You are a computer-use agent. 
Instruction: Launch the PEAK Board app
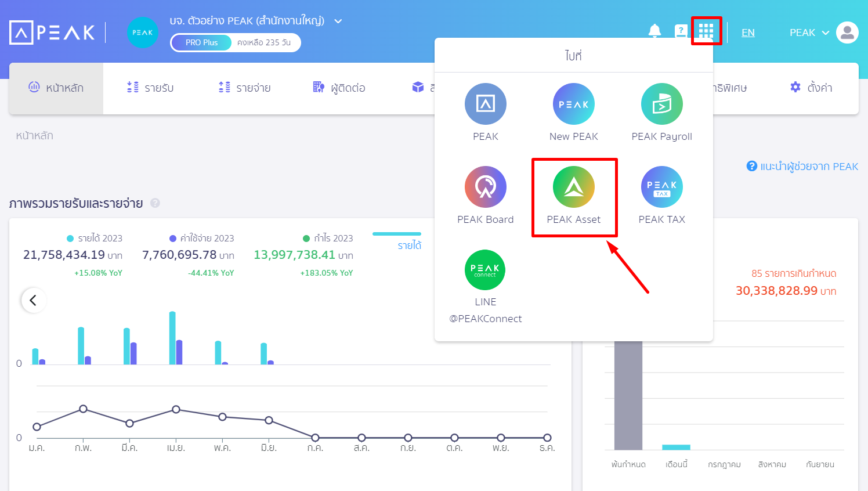486,187
